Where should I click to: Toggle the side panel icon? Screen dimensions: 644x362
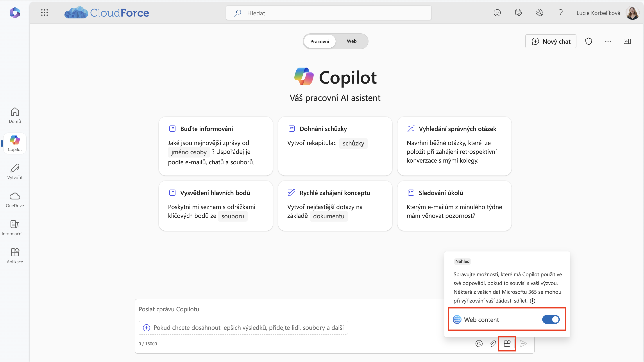627,41
